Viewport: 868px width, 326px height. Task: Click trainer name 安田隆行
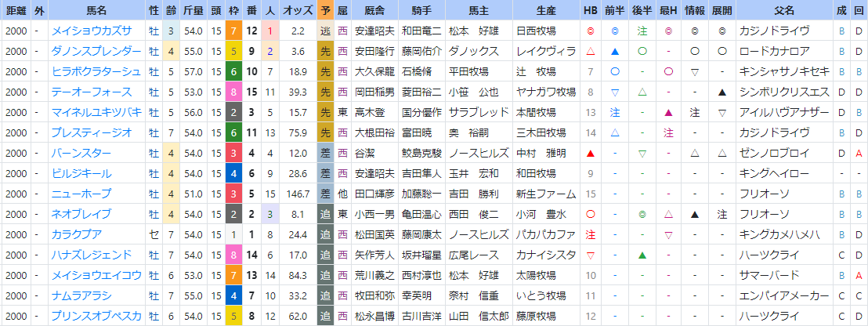pos(374,52)
